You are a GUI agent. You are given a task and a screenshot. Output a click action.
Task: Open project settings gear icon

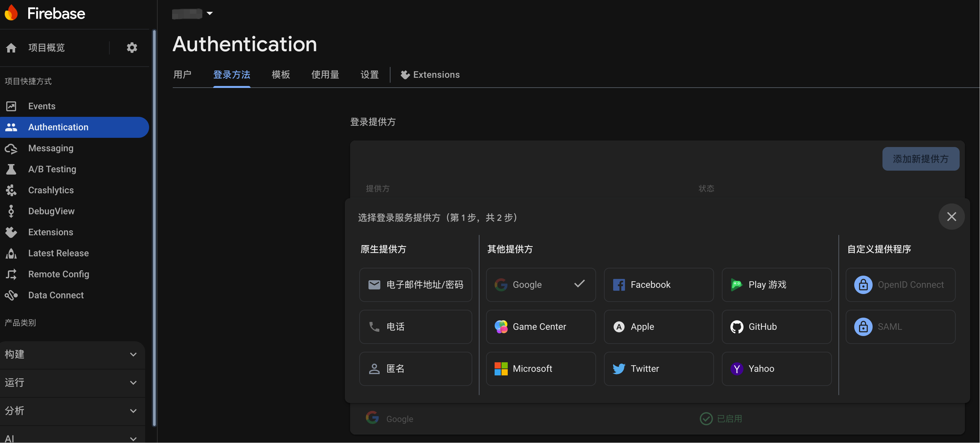132,48
